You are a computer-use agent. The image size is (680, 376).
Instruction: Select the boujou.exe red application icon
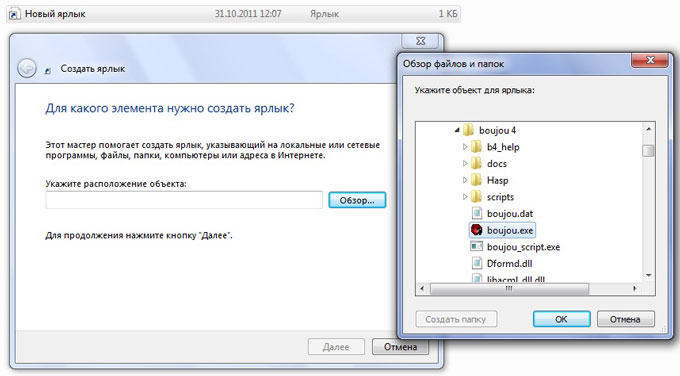tap(477, 230)
